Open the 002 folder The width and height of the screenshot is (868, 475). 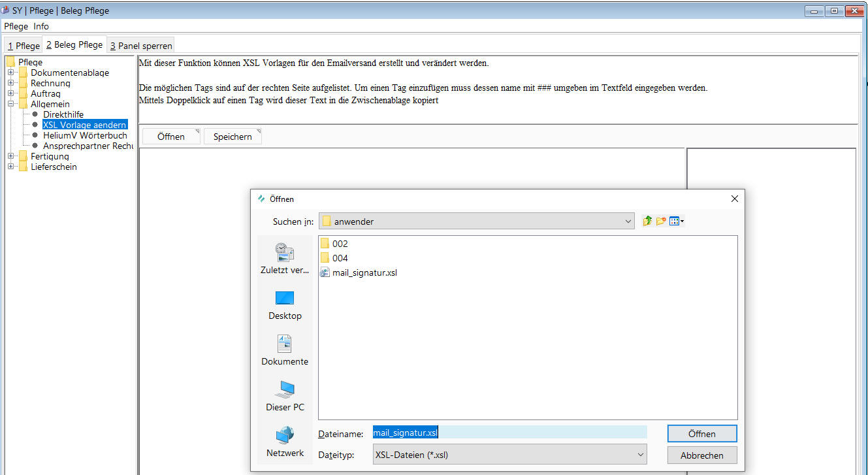coord(340,244)
